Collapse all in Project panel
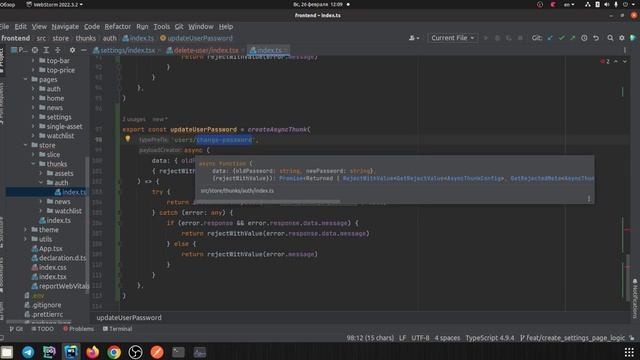 tap(58, 50)
